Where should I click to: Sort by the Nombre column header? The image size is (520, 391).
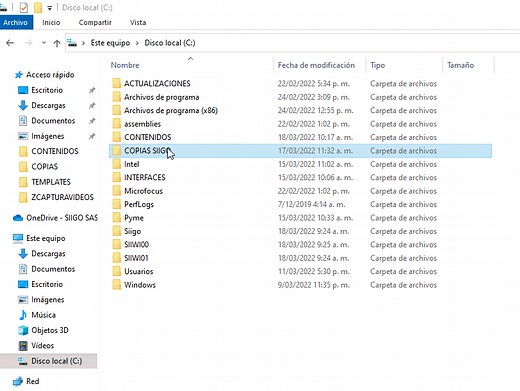coord(125,65)
